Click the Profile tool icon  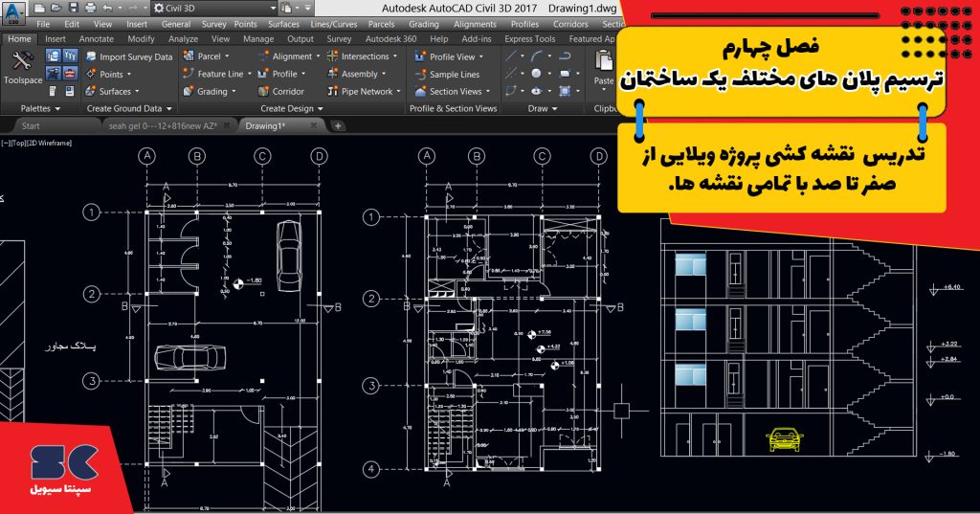point(263,73)
